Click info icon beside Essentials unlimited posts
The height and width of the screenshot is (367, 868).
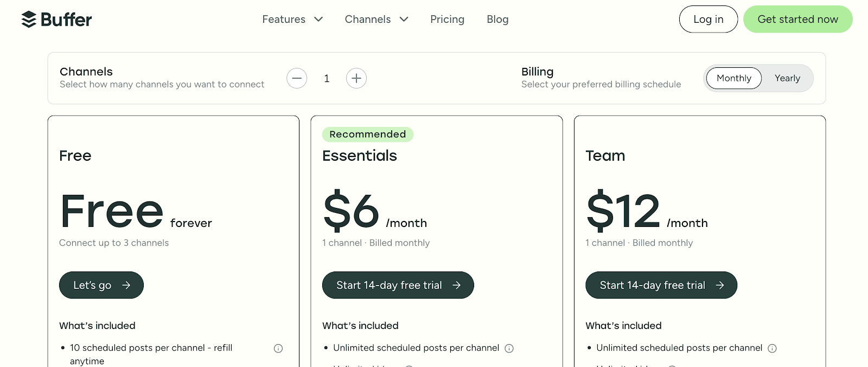pyautogui.click(x=509, y=349)
